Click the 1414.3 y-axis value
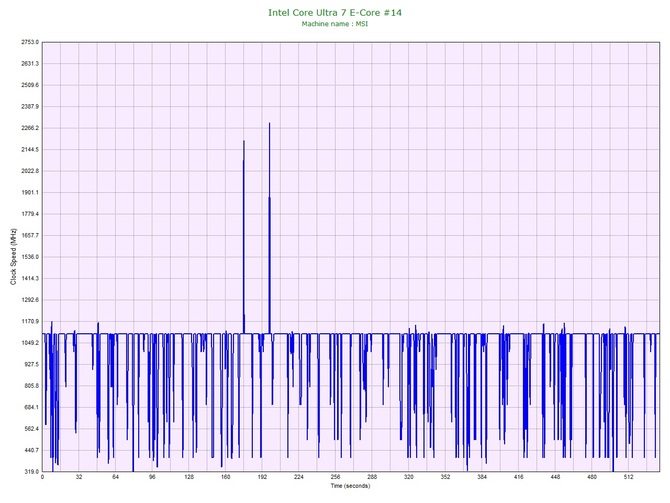 coord(30,278)
